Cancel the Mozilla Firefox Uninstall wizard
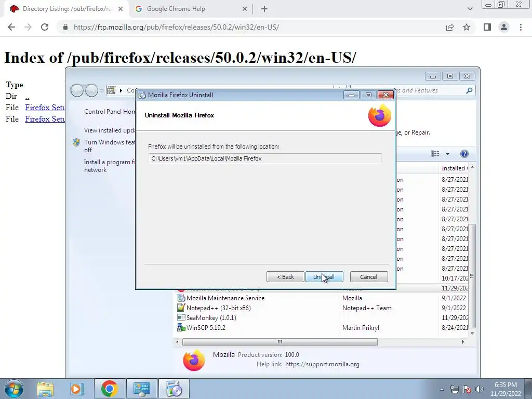 coord(369,277)
